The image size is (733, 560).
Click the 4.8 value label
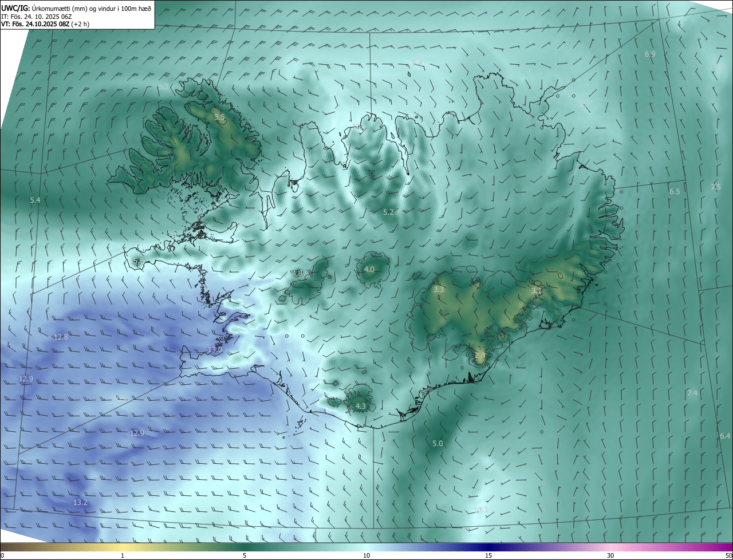[297, 273]
